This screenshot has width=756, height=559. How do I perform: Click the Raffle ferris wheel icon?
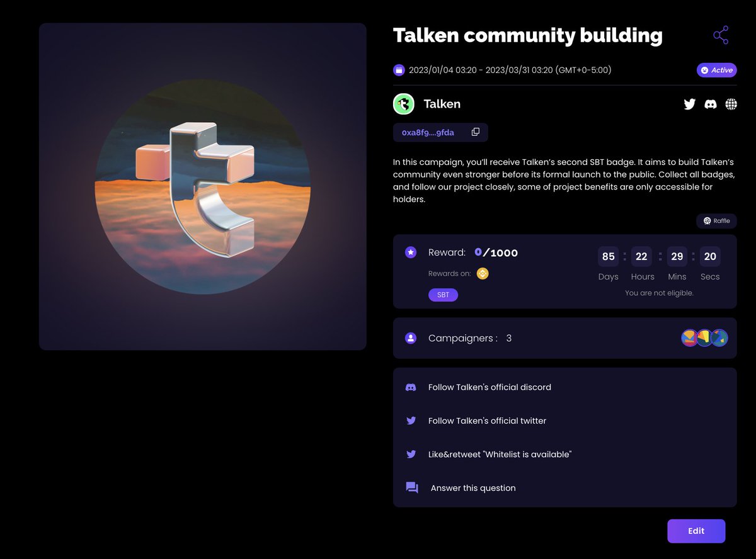click(707, 220)
